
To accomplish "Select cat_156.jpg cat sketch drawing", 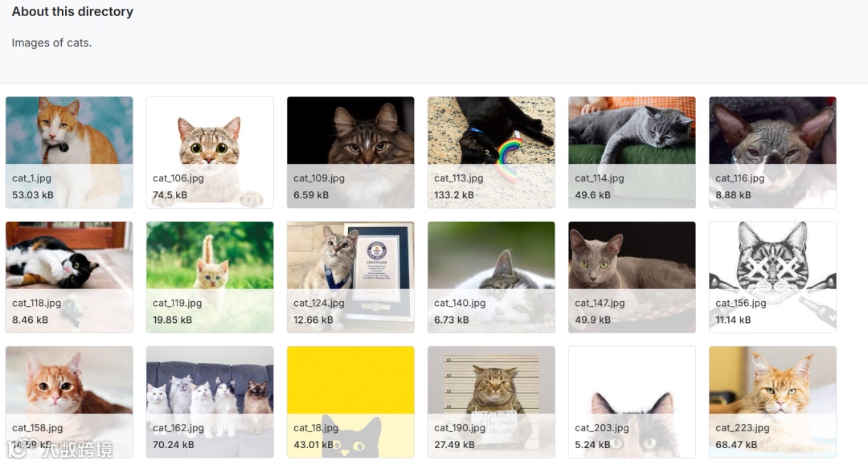I will (x=772, y=278).
